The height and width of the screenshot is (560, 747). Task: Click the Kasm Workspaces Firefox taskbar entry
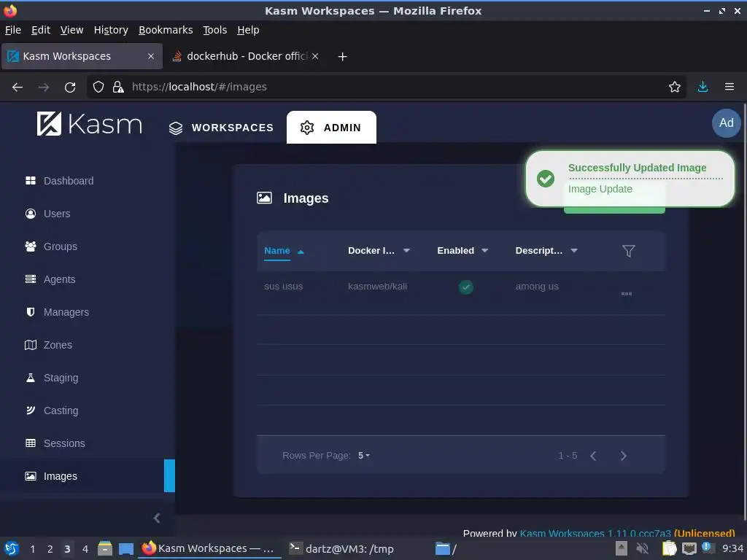[209, 549]
